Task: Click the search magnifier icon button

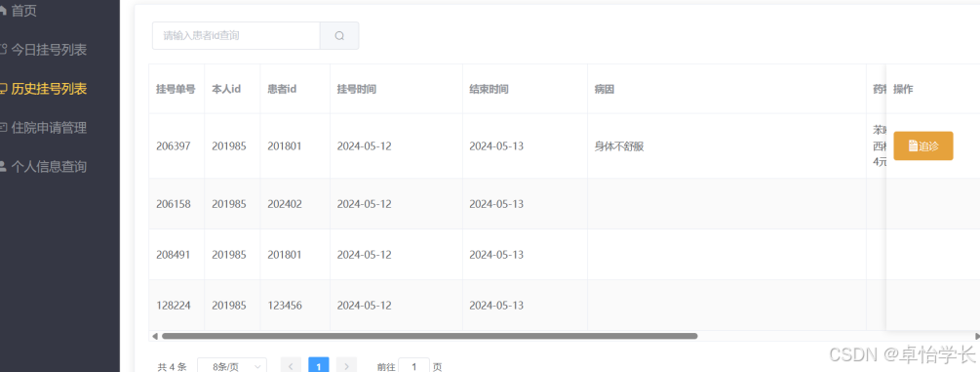Action: 339,36
